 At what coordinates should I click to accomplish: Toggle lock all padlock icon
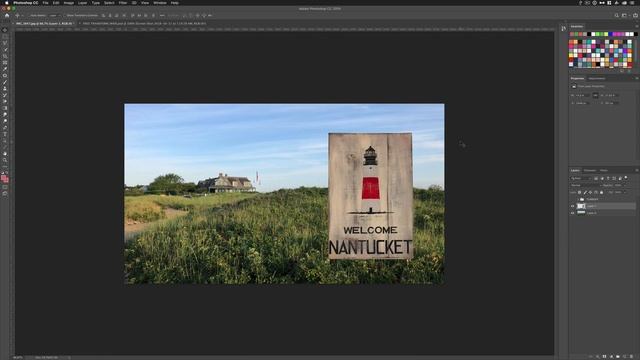coord(602,192)
